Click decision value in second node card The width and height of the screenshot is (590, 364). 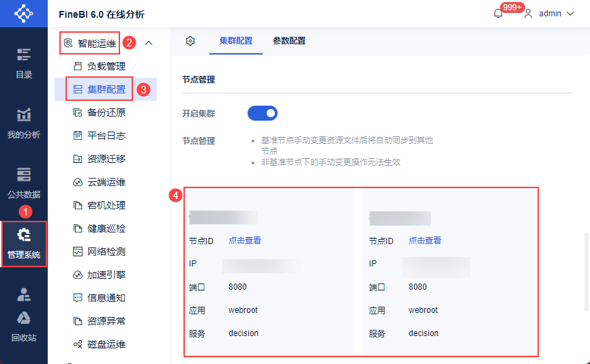(424, 333)
